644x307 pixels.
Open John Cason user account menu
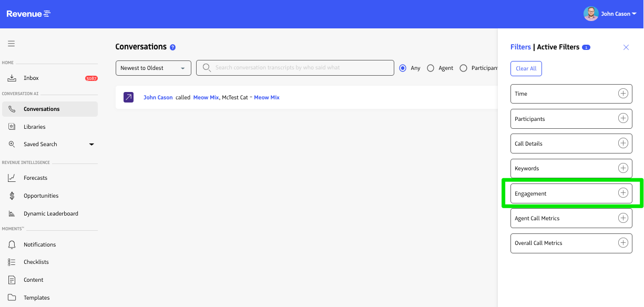pos(610,14)
